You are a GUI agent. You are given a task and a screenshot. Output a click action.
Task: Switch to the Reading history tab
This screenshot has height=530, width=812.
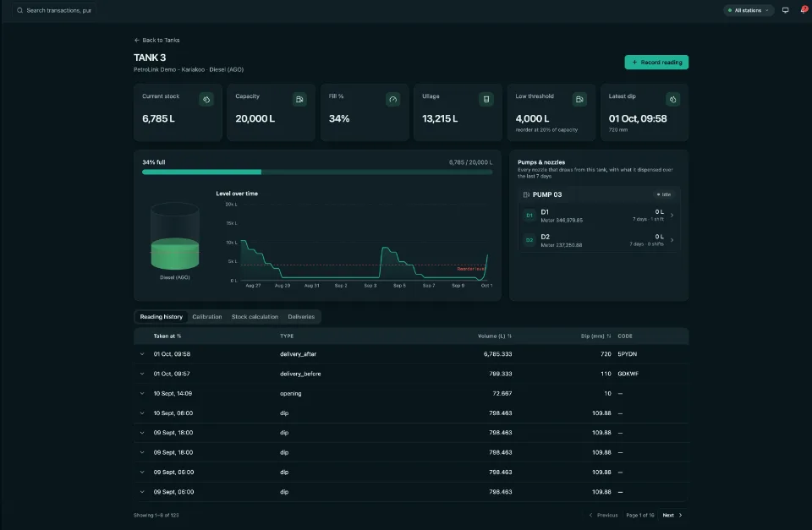(161, 317)
